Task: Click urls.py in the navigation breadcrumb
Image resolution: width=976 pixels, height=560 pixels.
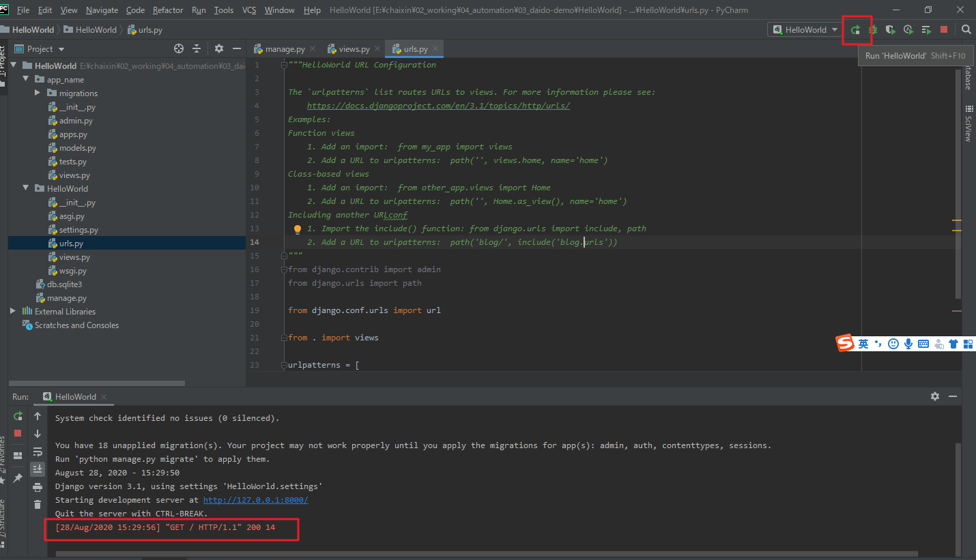Action: point(145,29)
